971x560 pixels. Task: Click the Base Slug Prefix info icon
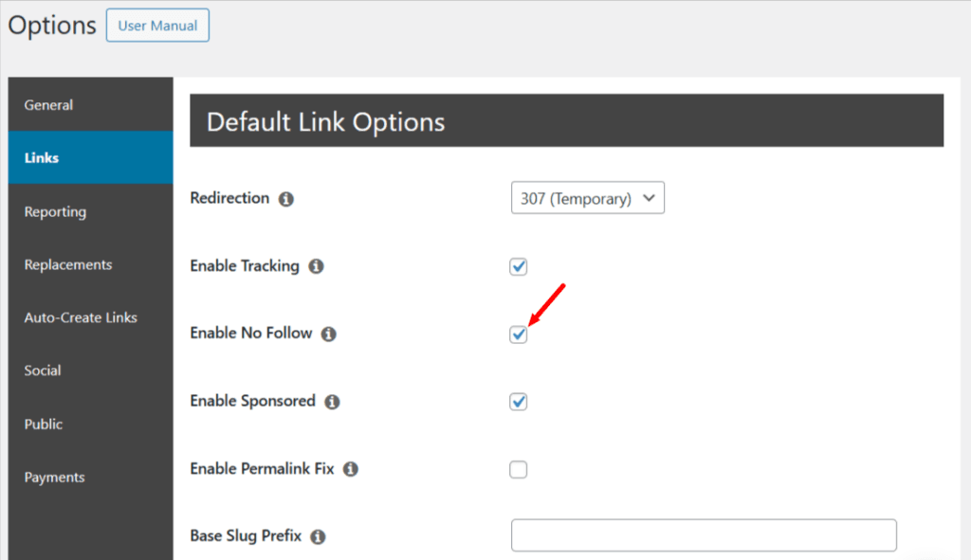[317, 536]
